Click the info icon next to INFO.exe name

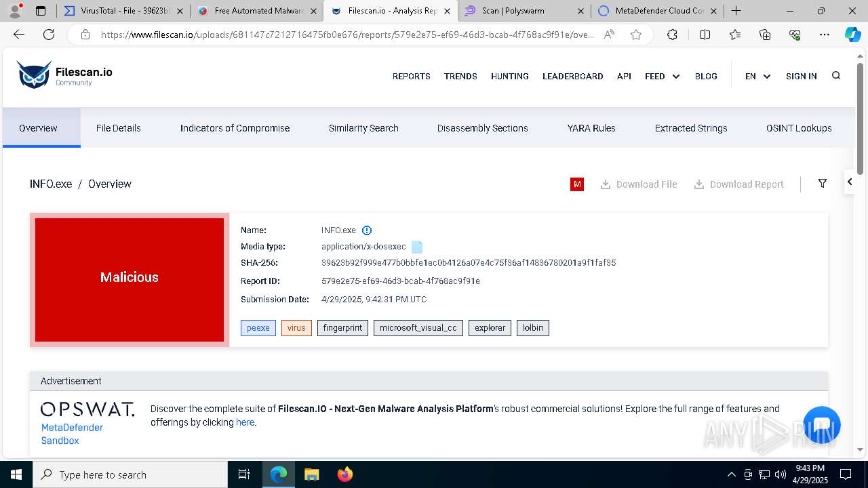point(367,230)
